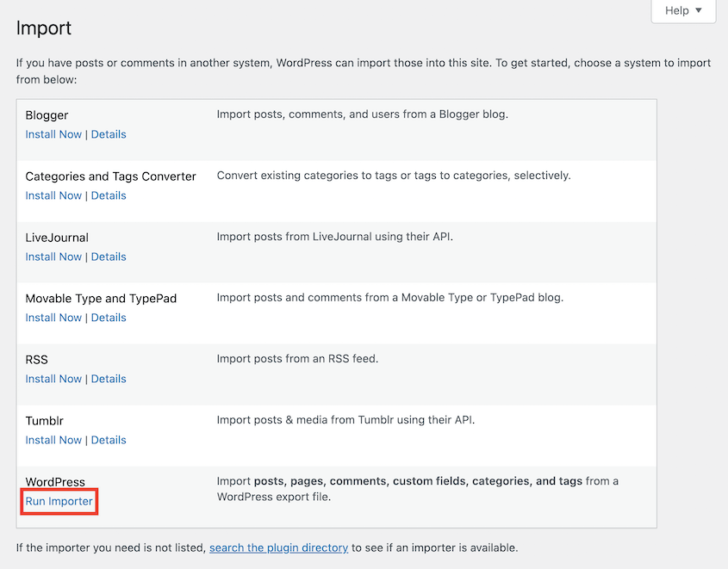
Task: Click description 'Import posts from an RSS feed.'
Action: [297, 359]
